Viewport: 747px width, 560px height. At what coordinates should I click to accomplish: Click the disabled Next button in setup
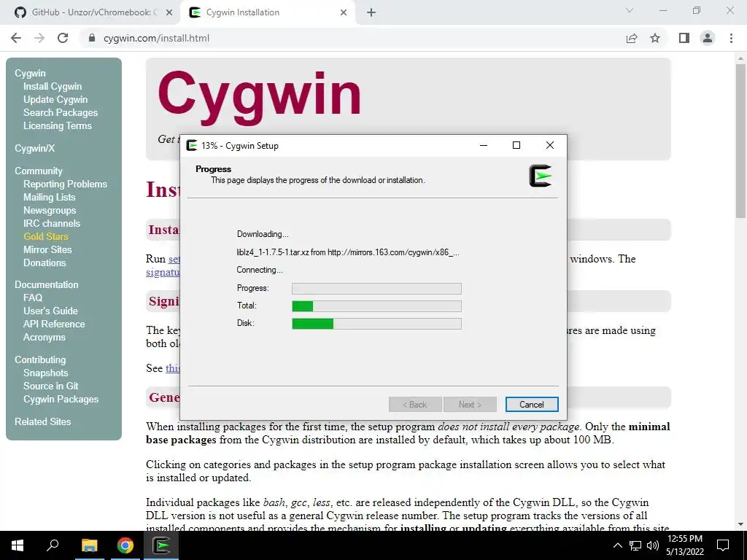470,404
